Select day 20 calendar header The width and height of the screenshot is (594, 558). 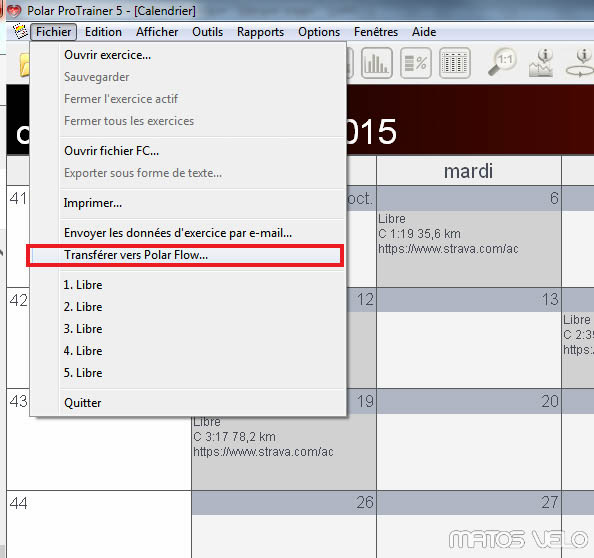click(x=469, y=401)
